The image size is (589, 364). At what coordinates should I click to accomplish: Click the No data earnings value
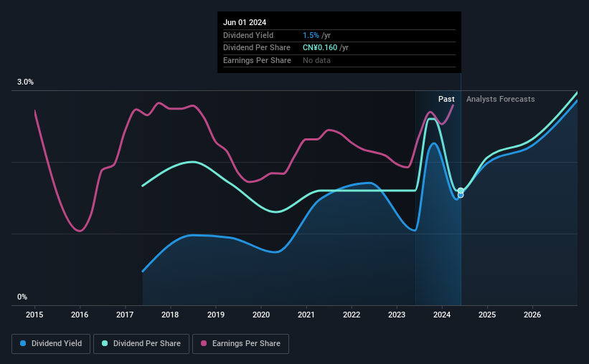316,60
